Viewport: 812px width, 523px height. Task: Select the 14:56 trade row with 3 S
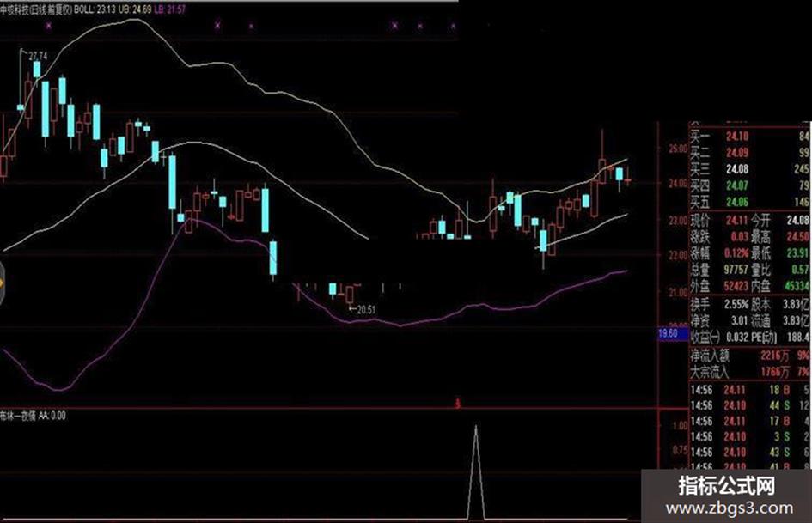click(x=749, y=436)
